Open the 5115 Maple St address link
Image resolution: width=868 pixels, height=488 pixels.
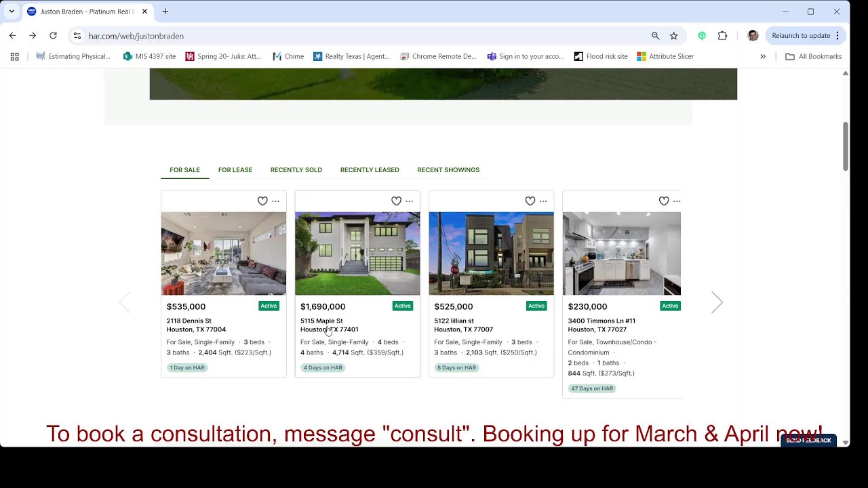(330, 325)
